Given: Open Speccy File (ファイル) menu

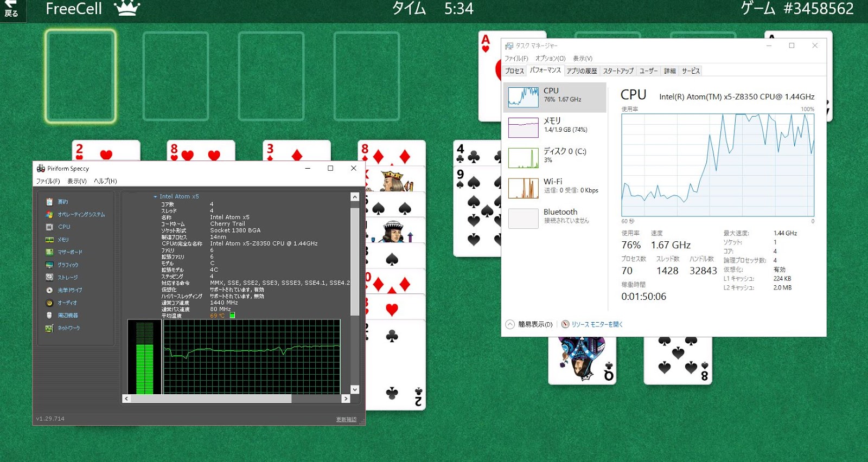Looking at the screenshot, I should click(48, 181).
